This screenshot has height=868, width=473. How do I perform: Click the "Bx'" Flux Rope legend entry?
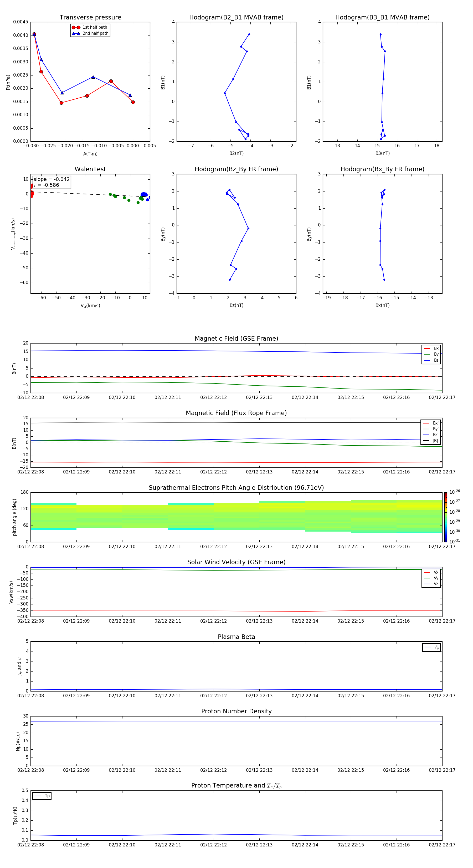click(x=431, y=423)
